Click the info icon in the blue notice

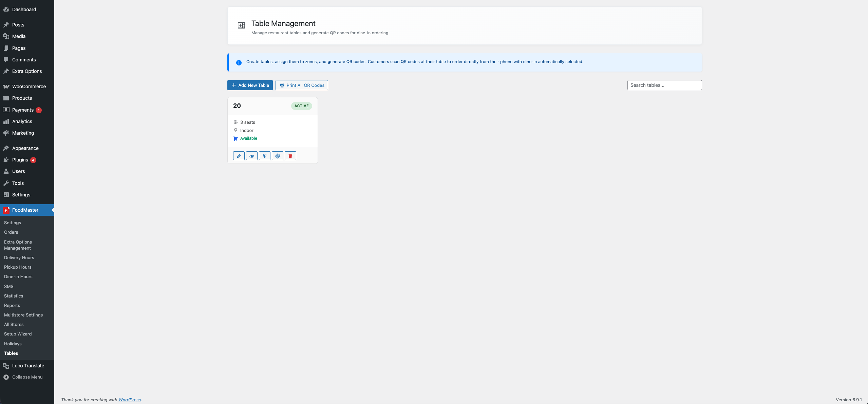coord(239,62)
